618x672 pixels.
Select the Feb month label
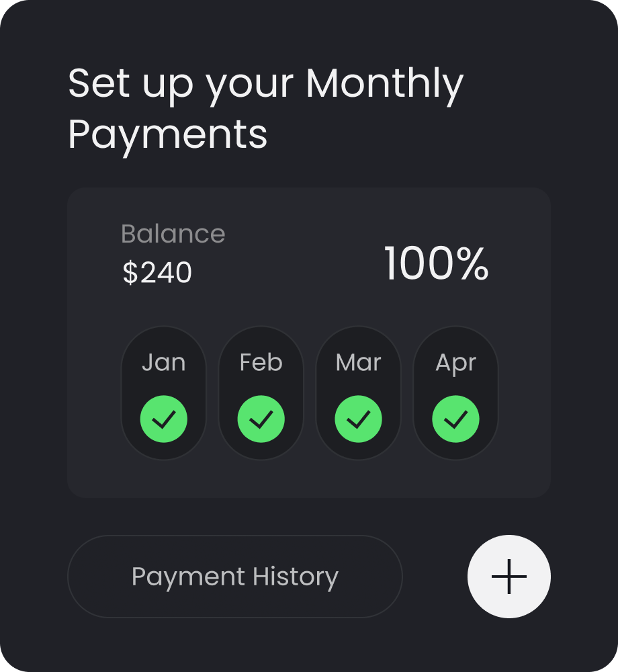(x=261, y=363)
